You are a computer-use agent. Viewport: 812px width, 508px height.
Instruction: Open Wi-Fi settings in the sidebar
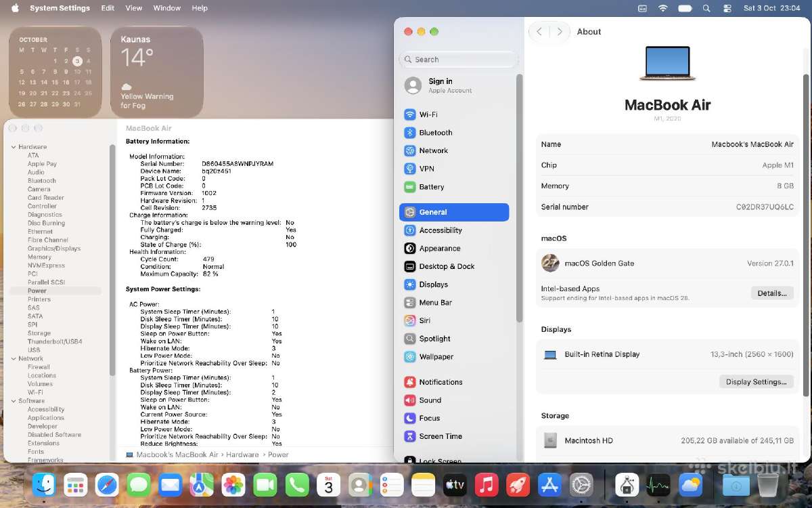[454, 114]
